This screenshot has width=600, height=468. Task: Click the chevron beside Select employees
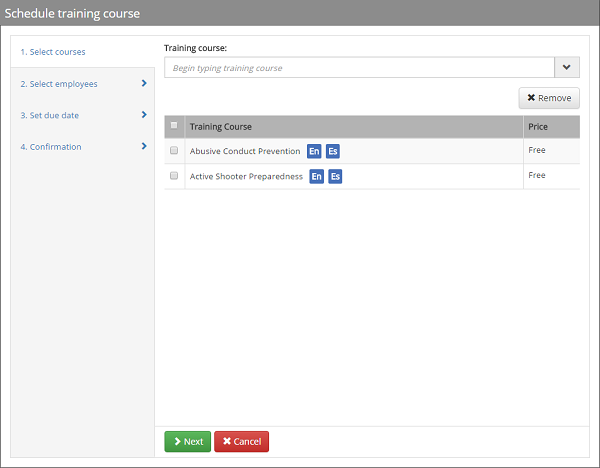[x=144, y=84]
